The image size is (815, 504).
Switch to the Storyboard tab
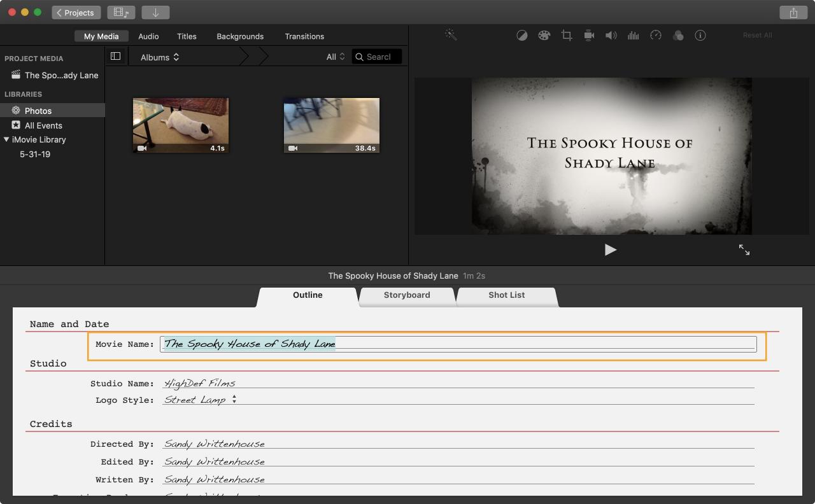point(407,295)
